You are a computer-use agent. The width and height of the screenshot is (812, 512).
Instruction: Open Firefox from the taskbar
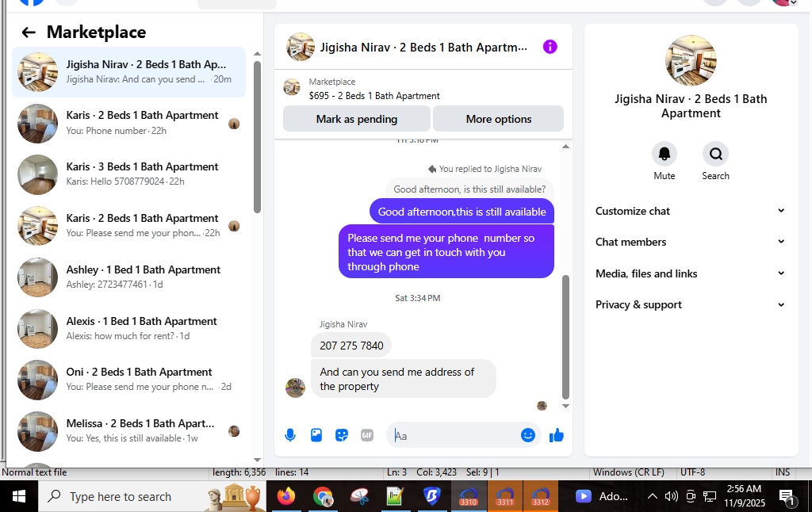285,496
